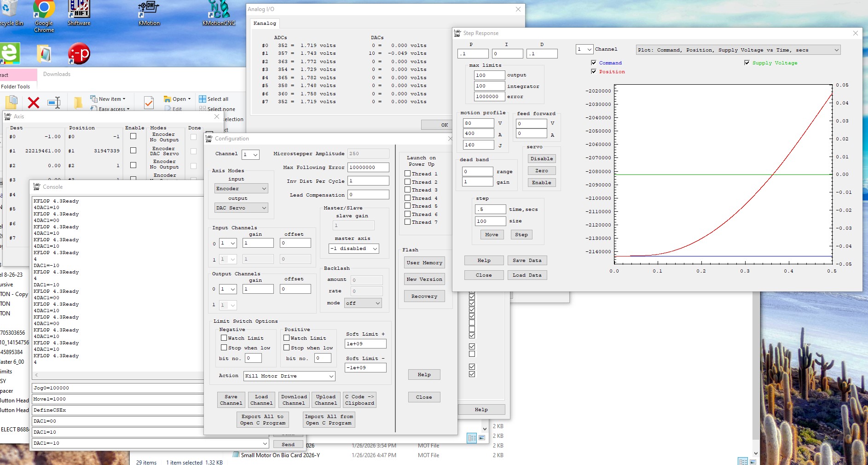Select the Kanalog tab

coord(265,23)
